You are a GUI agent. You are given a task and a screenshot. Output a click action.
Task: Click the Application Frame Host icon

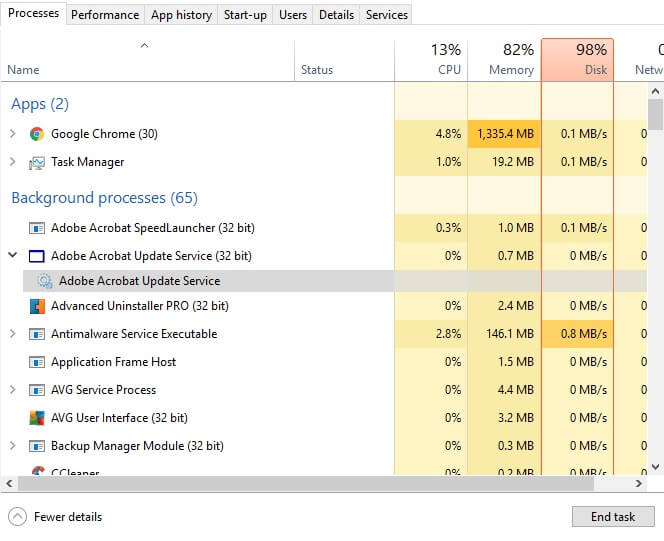[37, 362]
